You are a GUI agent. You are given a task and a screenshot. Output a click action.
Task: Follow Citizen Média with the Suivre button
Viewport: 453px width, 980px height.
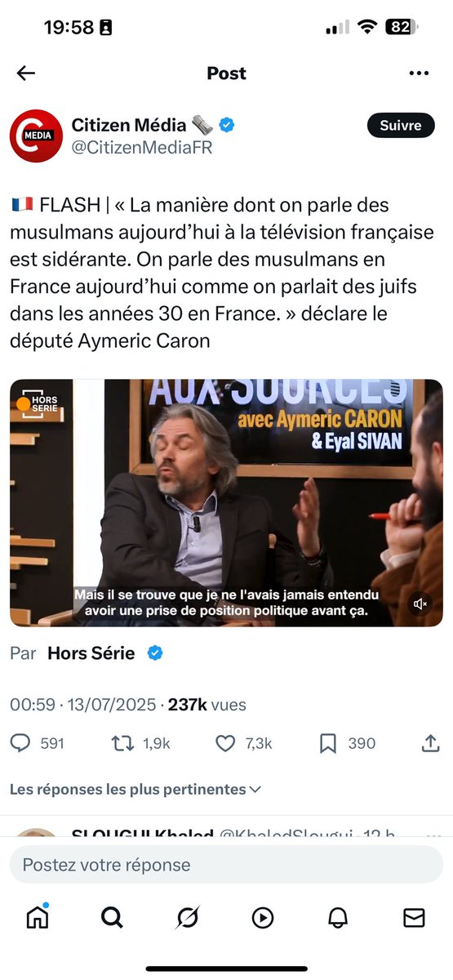[x=401, y=126]
